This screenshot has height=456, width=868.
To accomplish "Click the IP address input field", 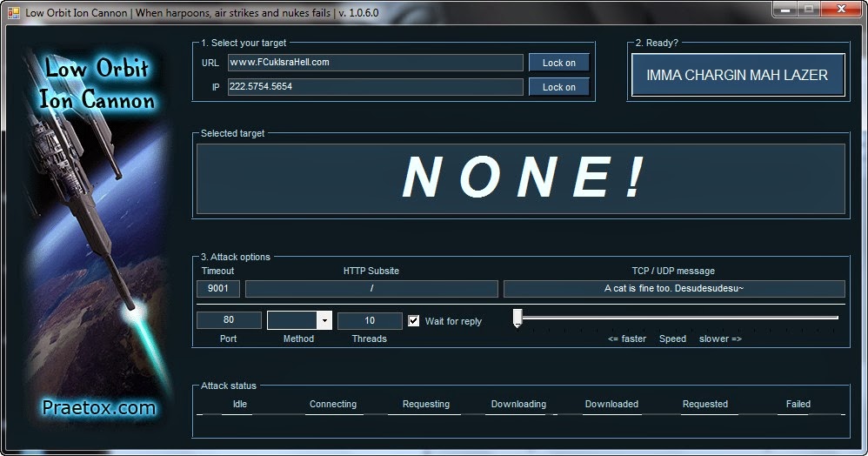I will 376,87.
